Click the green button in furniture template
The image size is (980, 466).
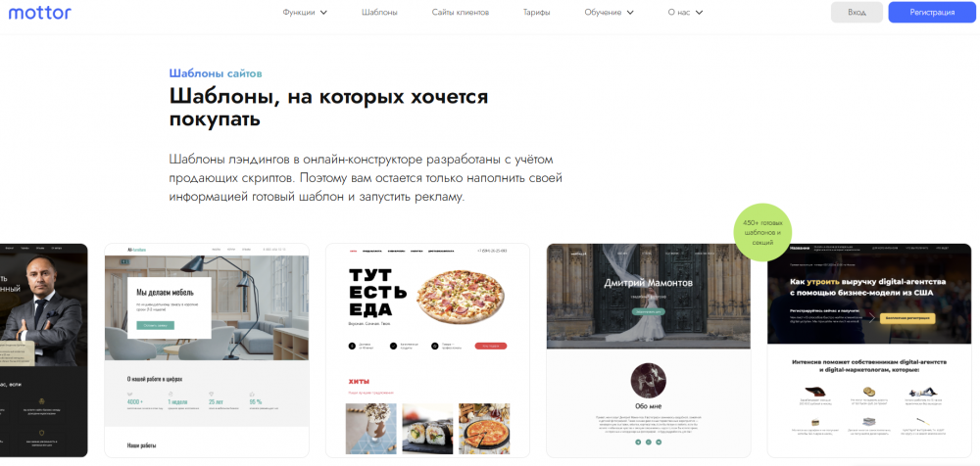(155, 325)
